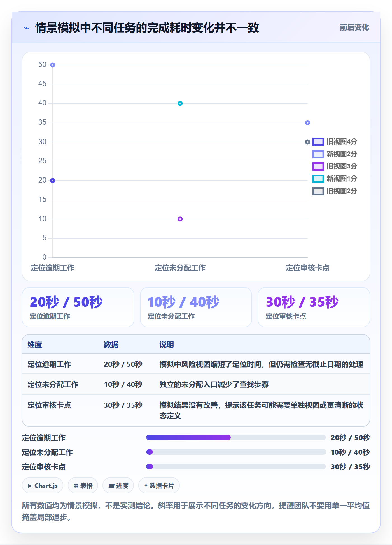The image size is (392, 545).
Task: Click the 数据卡片 tag pill
Action: 159,486
